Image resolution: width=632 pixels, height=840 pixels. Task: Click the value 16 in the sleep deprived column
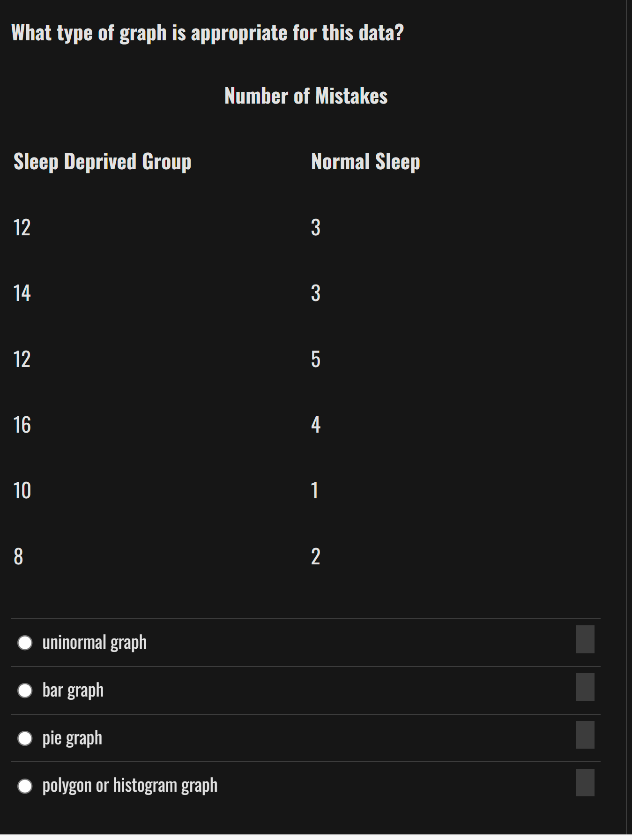coord(22,425)
